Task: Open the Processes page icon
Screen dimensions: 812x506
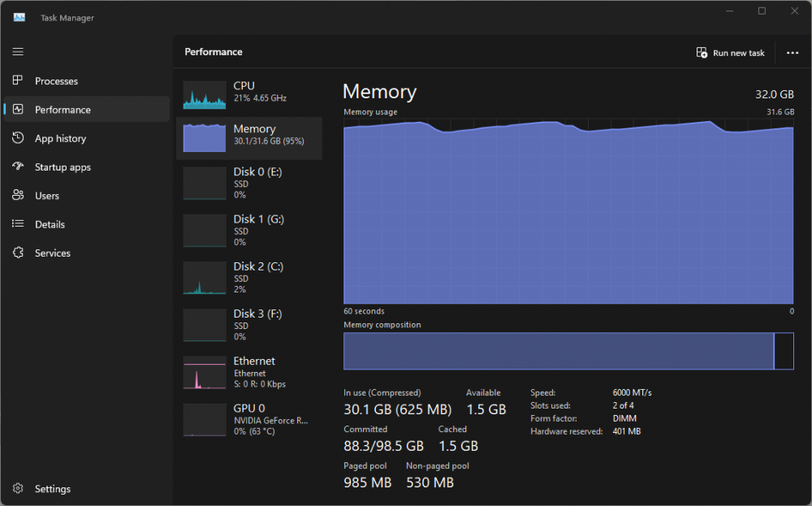Action: [18, 80]
